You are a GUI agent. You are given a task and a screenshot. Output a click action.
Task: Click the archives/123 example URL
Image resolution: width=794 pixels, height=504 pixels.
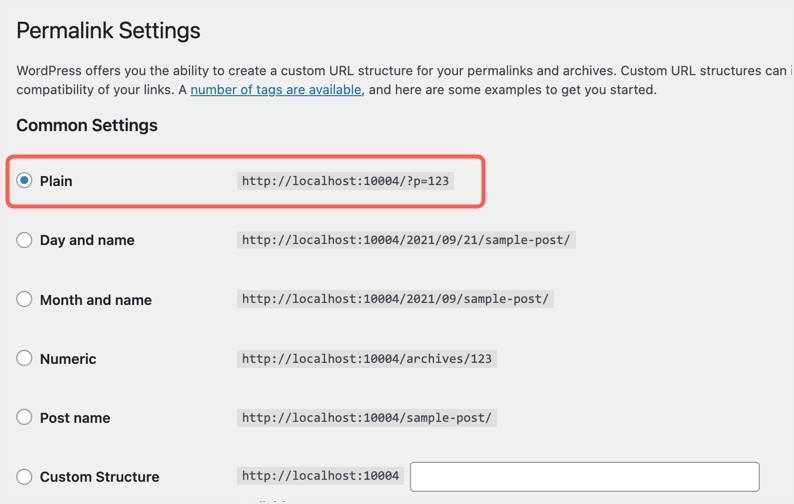(x=367, y=359)
